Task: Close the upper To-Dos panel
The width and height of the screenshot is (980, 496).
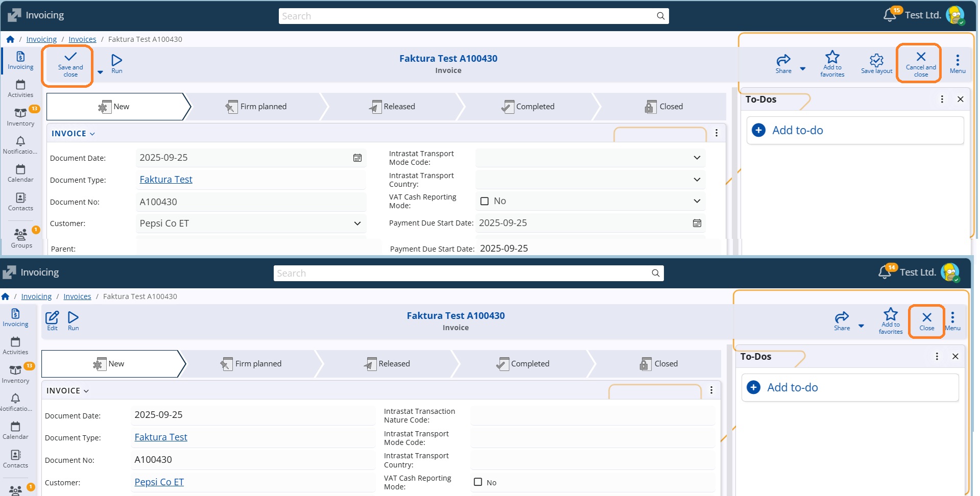Action: 960,99
